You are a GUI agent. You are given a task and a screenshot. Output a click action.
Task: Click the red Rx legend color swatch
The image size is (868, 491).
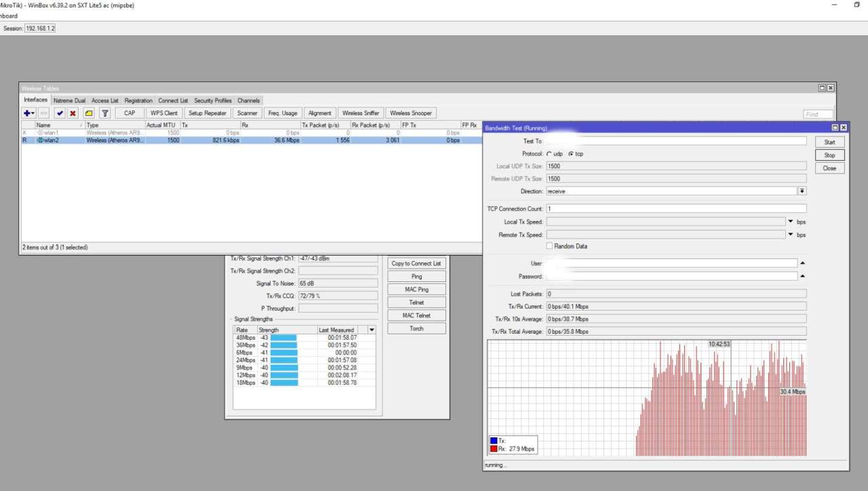[493, 449]
